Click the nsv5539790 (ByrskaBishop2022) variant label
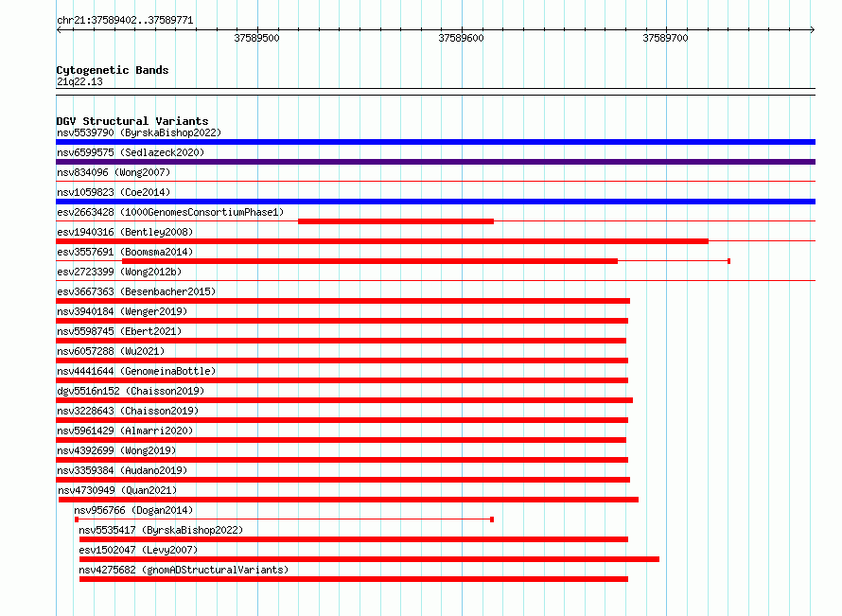The image size is (842, 616). click(x=139, y=132)
